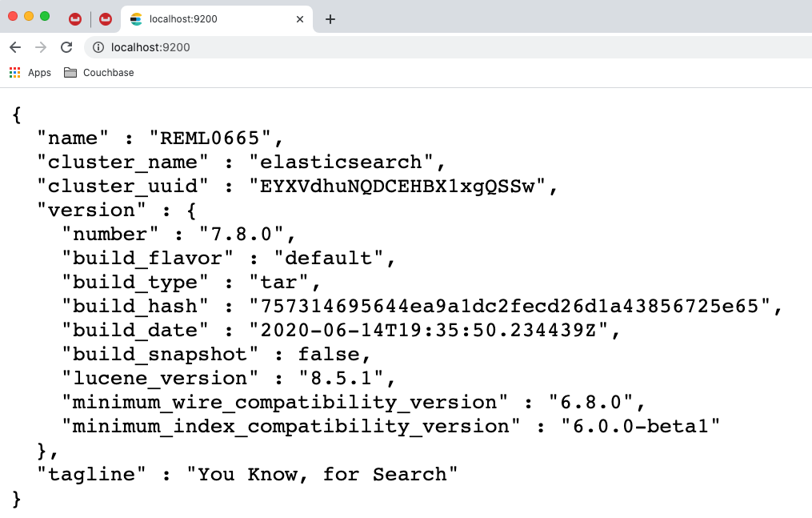Close the localhost:9200 tab

tap(300, 18)
